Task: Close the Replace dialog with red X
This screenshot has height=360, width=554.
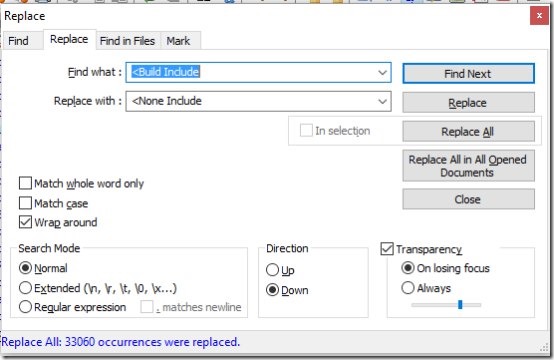Action: (539, 16)
